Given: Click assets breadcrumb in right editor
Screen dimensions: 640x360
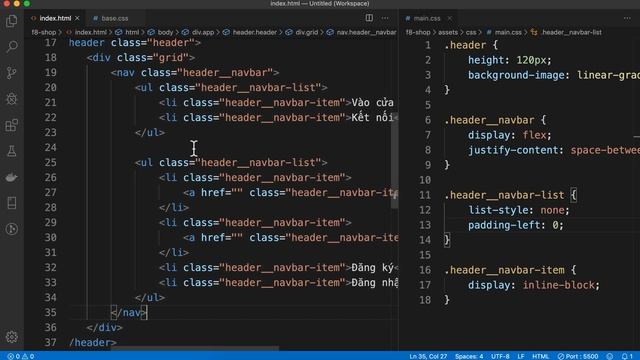Looking at the screenshot, I should coord(448,32).
